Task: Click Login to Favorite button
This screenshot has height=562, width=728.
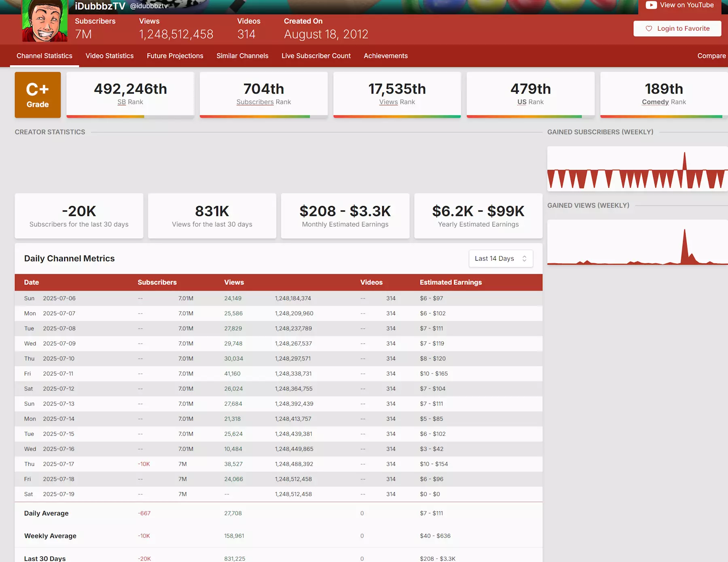Action: pyautogui.click(x=677, y=28)
